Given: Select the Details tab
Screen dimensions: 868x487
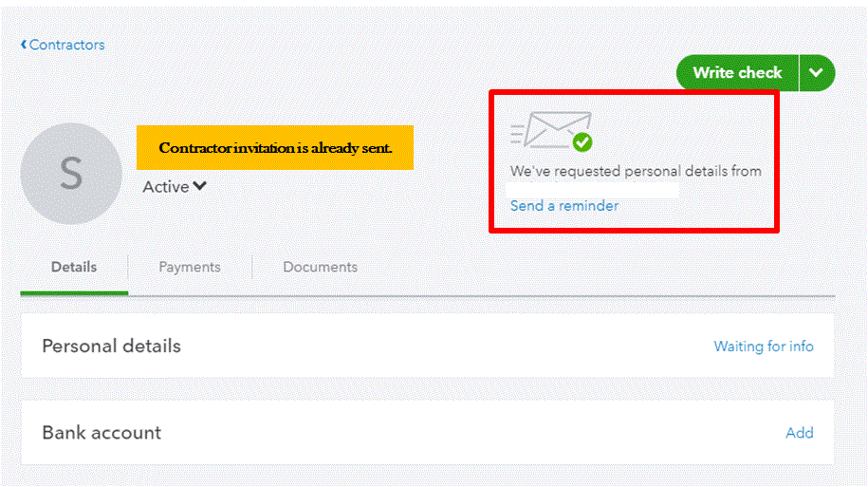Looking at the screenshot, I should [x=74, y=267].
